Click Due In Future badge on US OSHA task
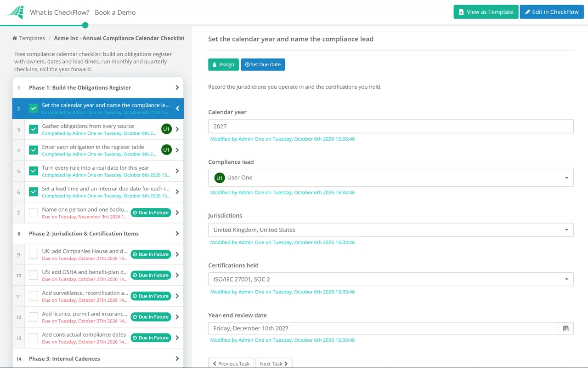 [x=151, y=275]
